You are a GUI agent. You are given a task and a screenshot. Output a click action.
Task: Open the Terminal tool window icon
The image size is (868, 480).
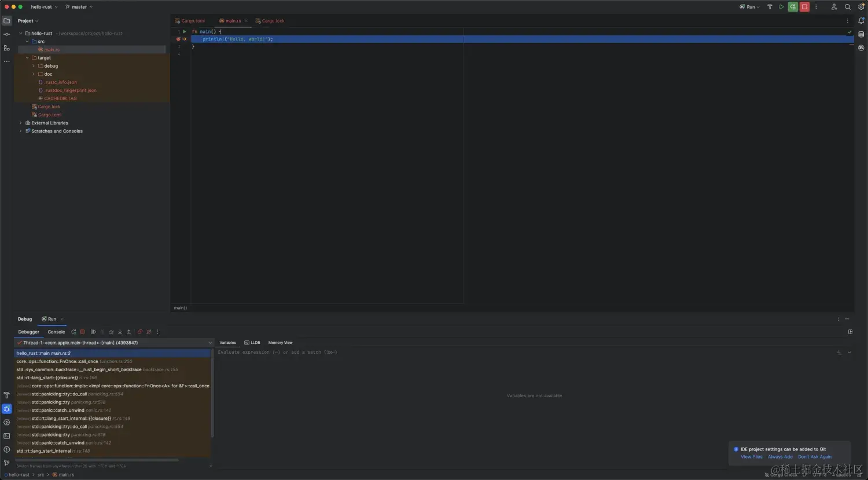7,436
